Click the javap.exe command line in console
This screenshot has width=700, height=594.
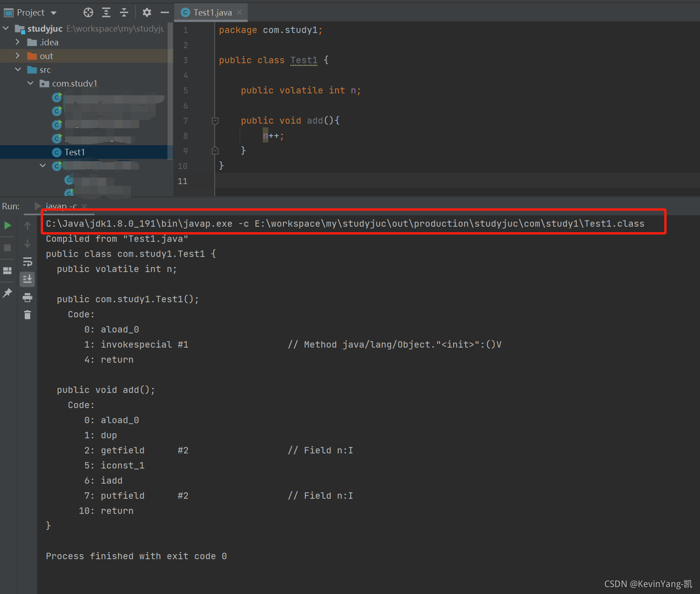pyautogui.click(x=345, y=223)
